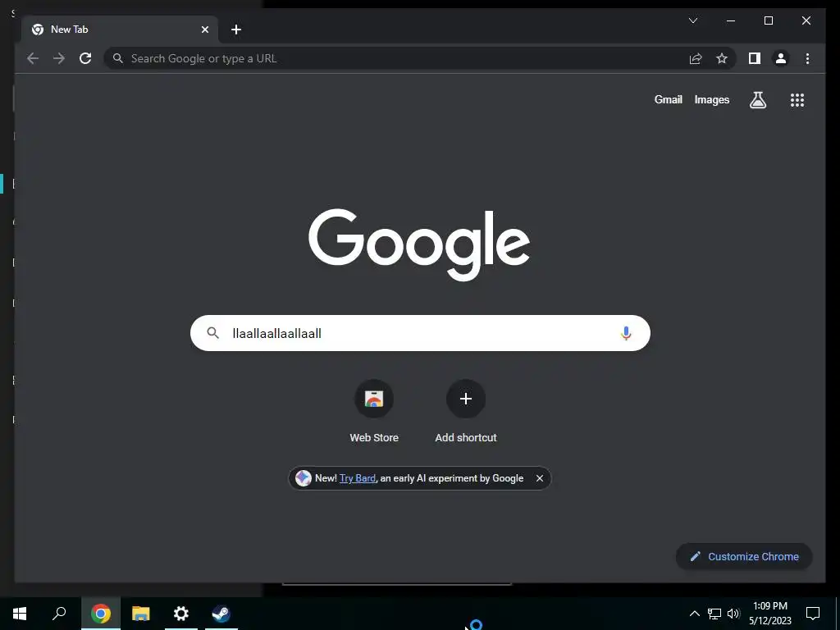Image resolution: width=840 pixels, height=630 pixels.
Task: Start voice search with the microphone
Action: tap(626, 333)
